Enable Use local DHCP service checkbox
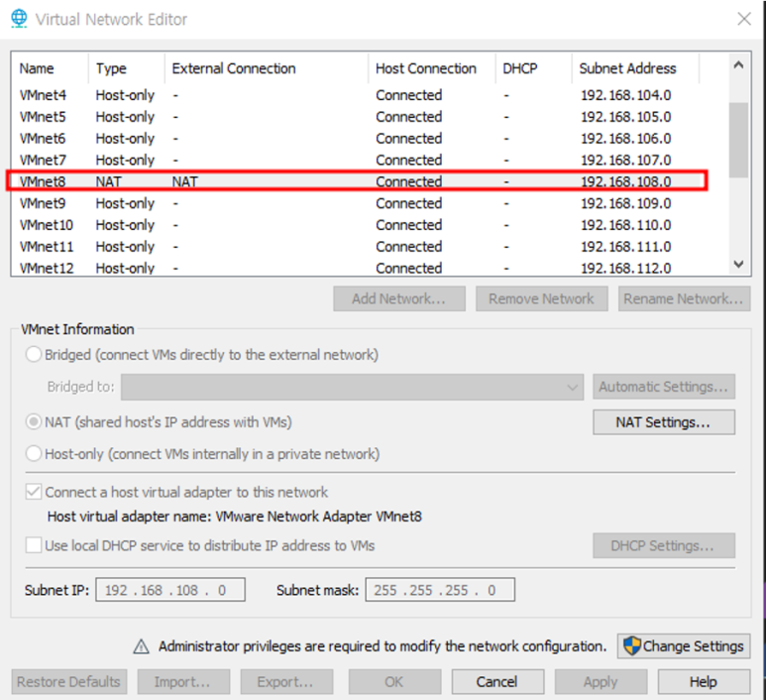The height and width of the screenshot is (700, 766). click(35, 545)
